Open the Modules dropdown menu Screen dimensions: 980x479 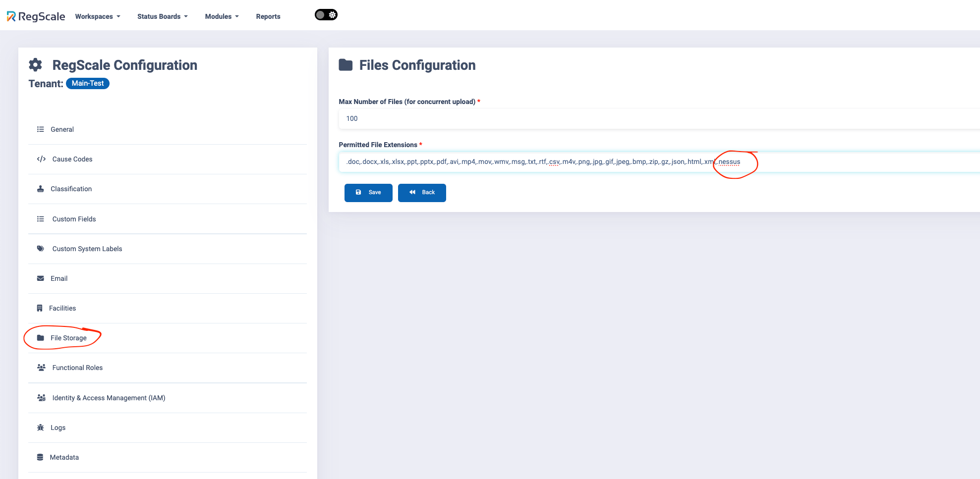pyautogui.click(x=222, y=16)
